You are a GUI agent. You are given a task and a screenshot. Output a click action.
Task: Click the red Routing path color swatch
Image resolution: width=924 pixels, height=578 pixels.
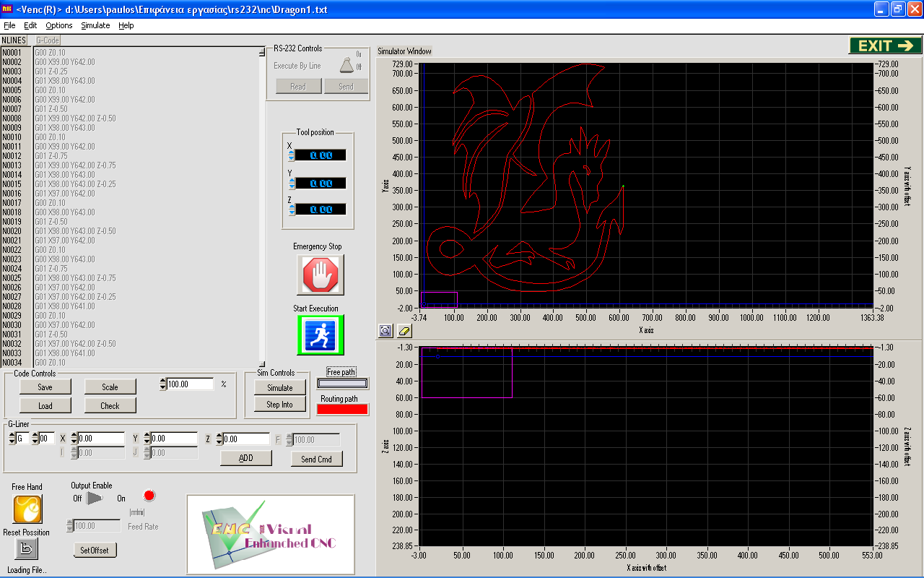point(342,409)
